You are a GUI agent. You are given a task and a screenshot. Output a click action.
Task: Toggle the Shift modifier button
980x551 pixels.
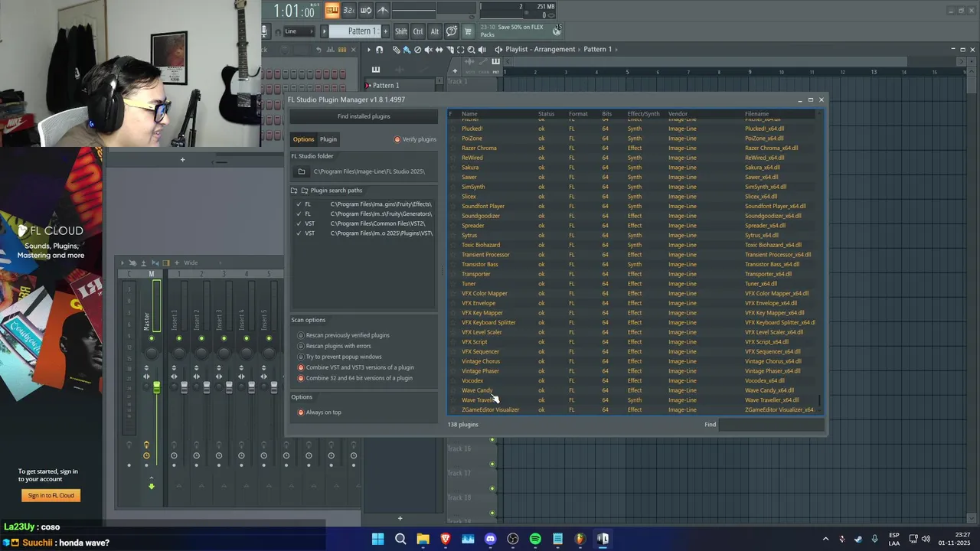[401, 31]
